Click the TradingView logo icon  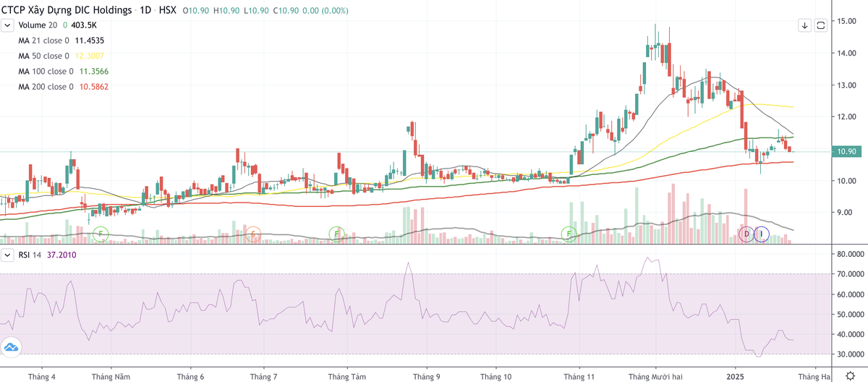(11, 347)
